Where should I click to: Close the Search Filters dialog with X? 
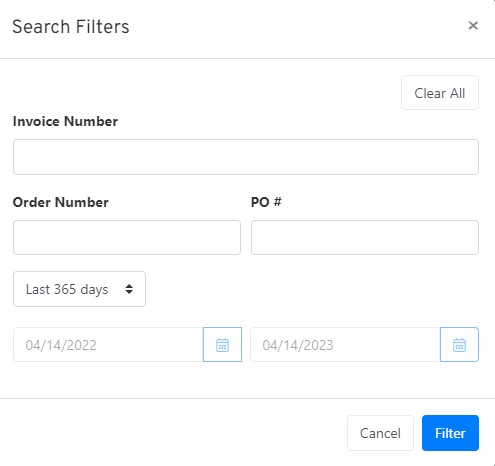point(473,25)
